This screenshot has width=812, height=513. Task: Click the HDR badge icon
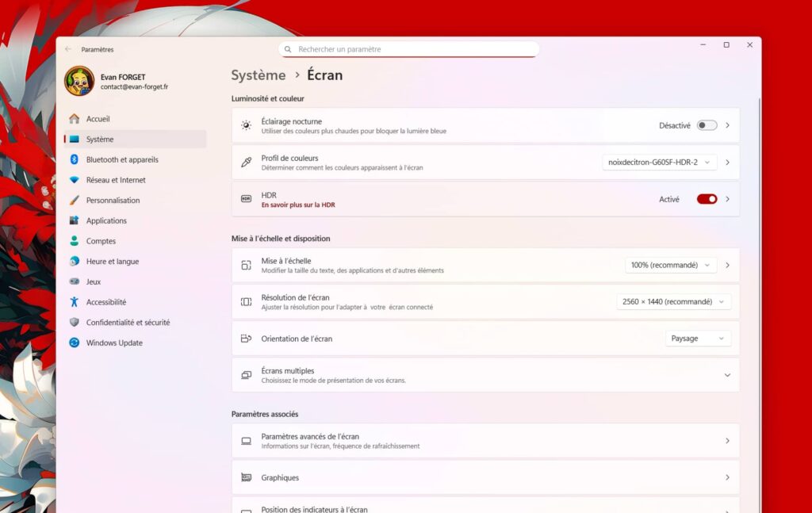click(x=245, y=198)
